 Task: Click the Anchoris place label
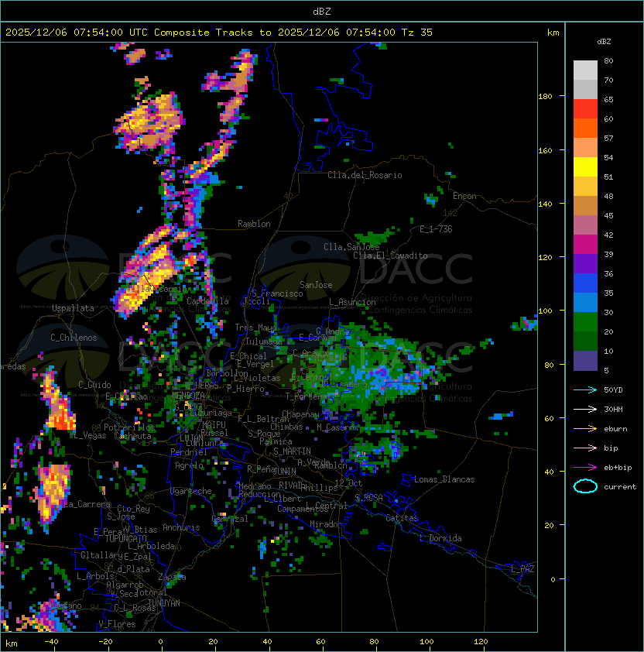(x=181, y=527)
